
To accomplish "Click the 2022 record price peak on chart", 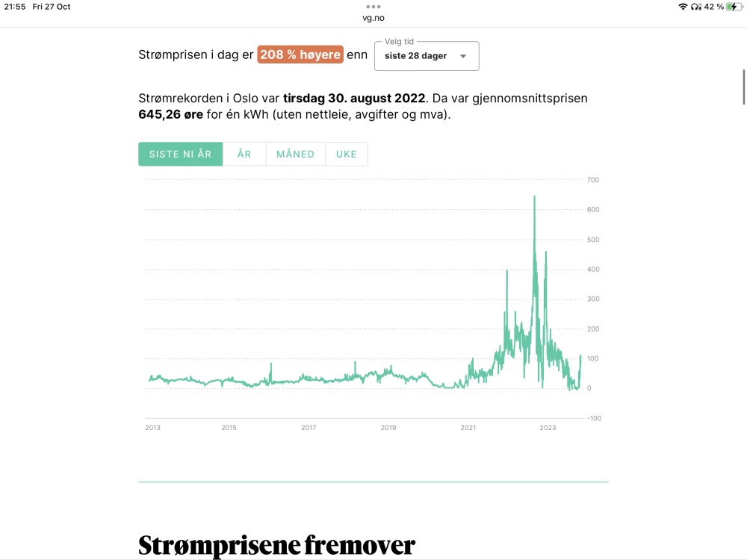I will tap(535, 196).
